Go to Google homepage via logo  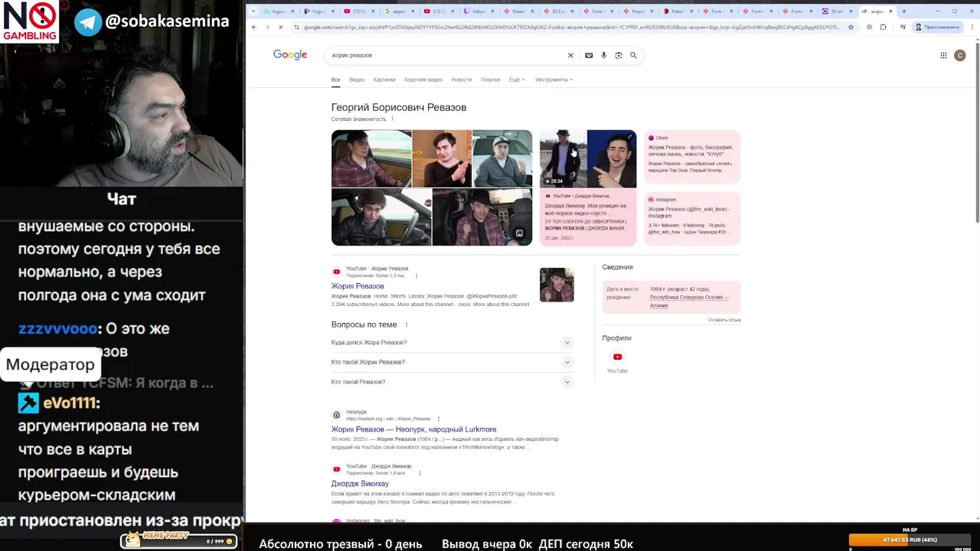[290, 54]
